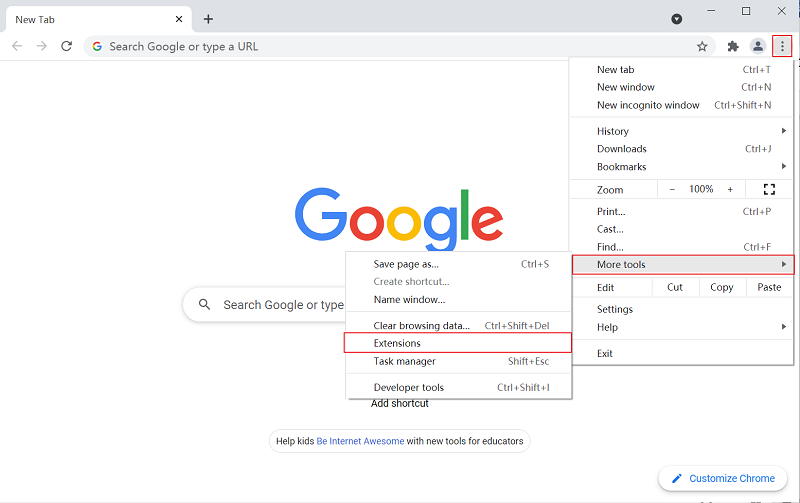Click the pencil icon on Customize Chrome
The height and width of the screenshot is (503, 800).
click(677, 479)
